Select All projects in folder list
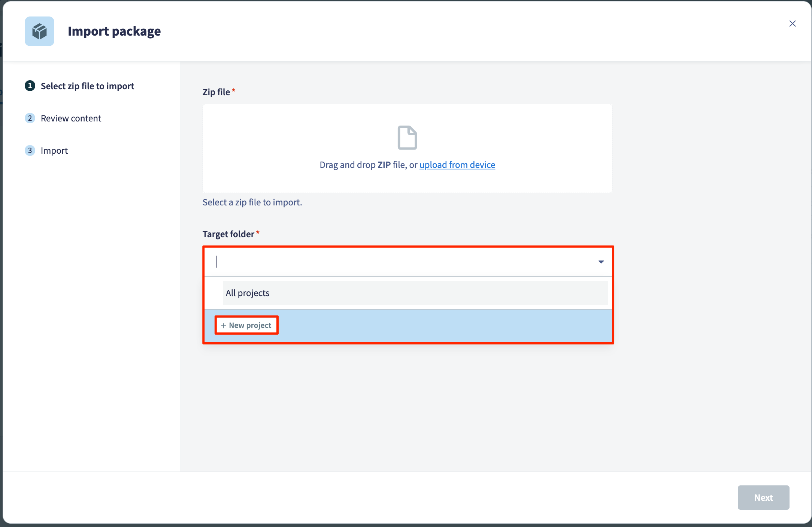 [415, 293]
